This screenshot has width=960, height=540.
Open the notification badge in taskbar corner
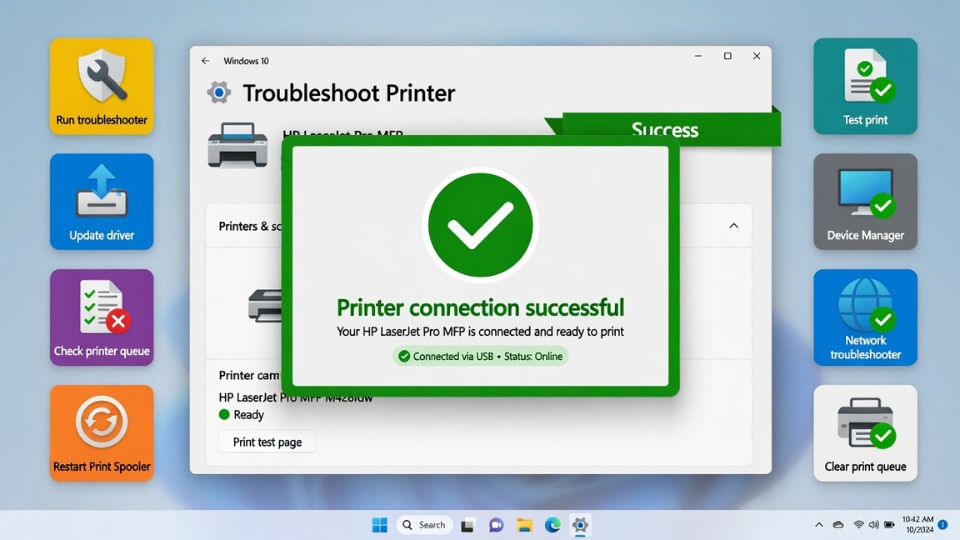943,525
